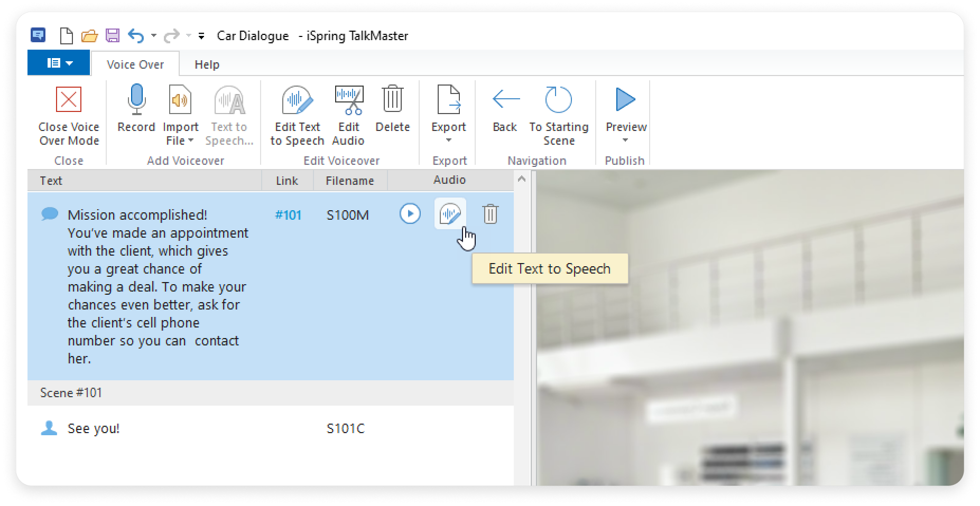The image size is (980, 506).
Task: Save the project with the floppy disk icon
Action: pos(113,36)
